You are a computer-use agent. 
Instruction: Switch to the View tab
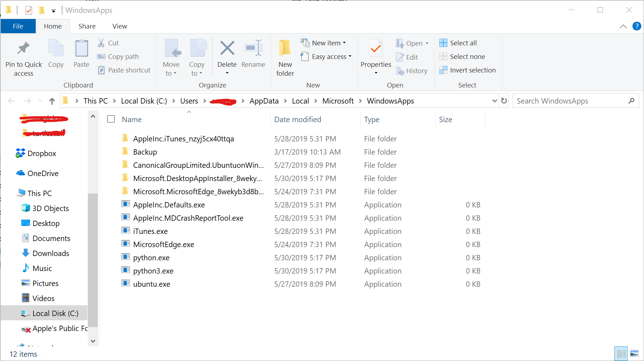120,26
